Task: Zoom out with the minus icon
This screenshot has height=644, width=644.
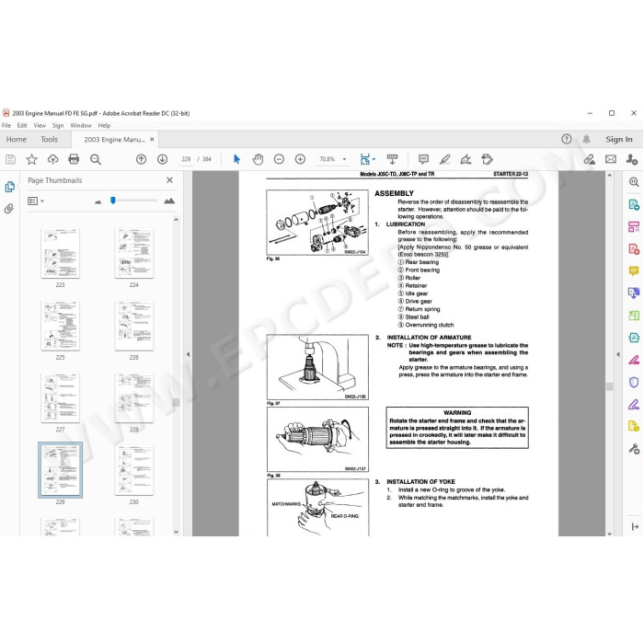Action: (279, 159)
